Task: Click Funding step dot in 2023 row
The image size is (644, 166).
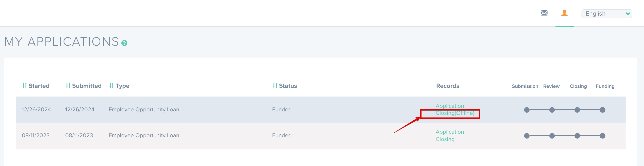Action: click(603, 136)
